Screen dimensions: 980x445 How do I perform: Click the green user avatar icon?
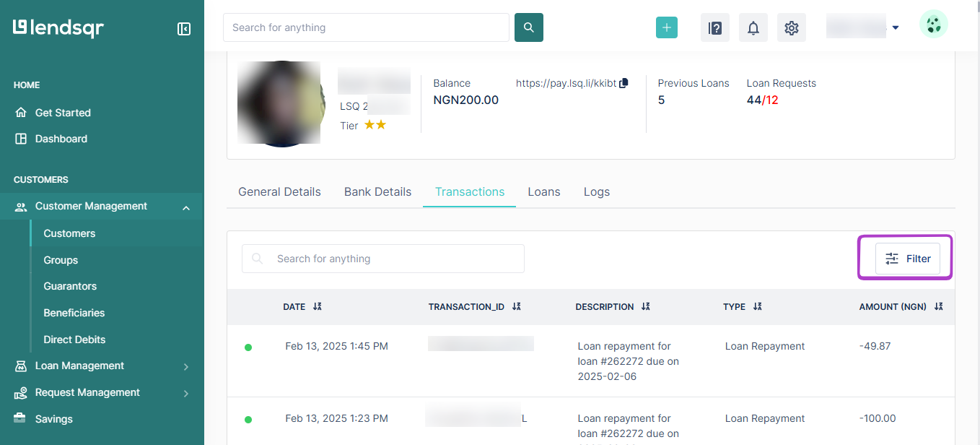934,25
